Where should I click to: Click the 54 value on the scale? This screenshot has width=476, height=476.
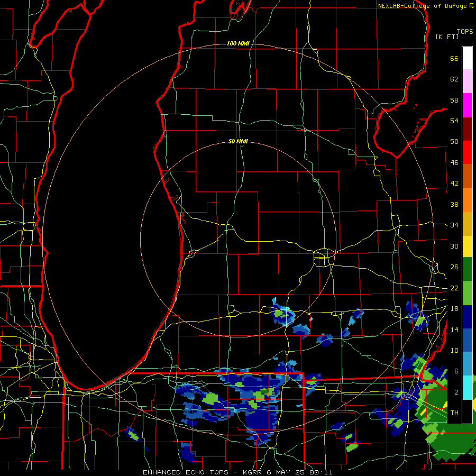(454, 121)
